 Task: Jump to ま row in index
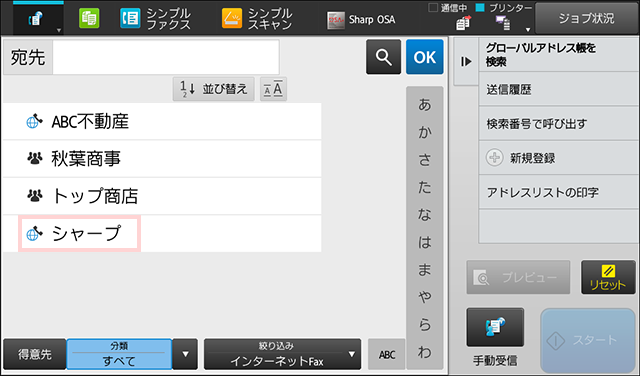pos(424,269)
